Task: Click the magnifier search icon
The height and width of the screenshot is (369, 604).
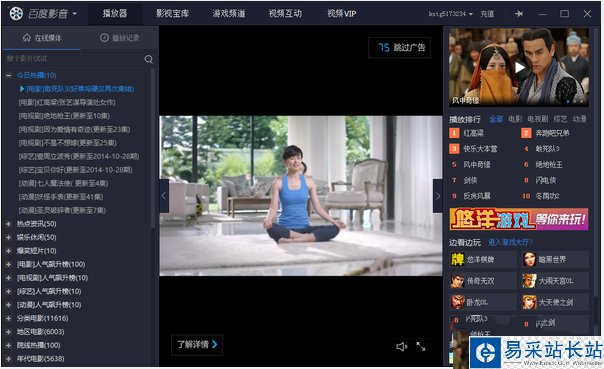Action: coord(149,59)
